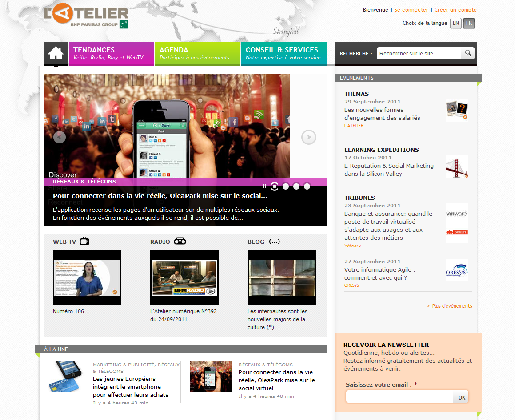Switch language to FR
Viewport: 515px width, 420px height.
click(x=469, y=23)
